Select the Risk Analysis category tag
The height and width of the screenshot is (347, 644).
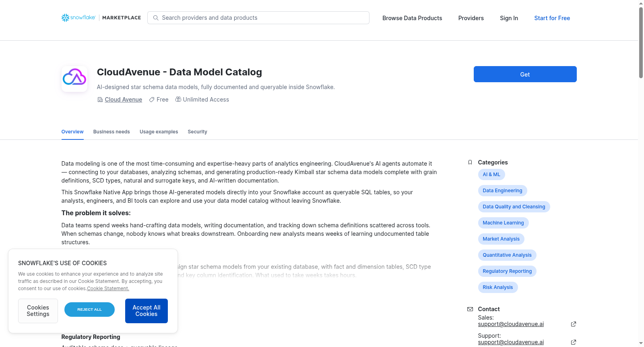pyautogui.click(x=498, y=287)
